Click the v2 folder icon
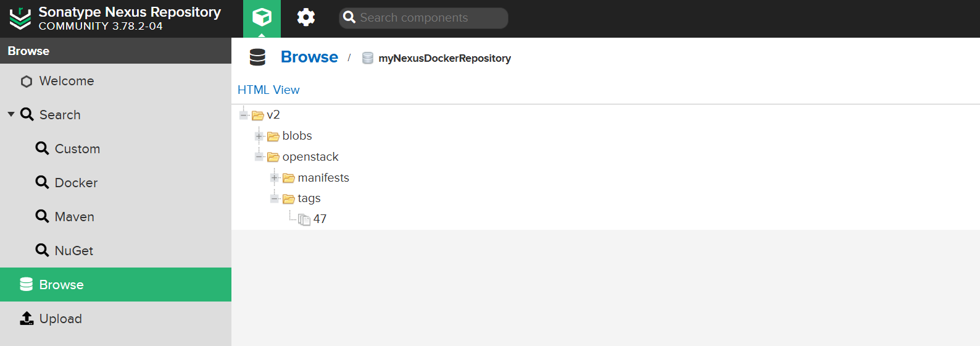This screenshot has height=346, width=980. [x=258, y=116]
